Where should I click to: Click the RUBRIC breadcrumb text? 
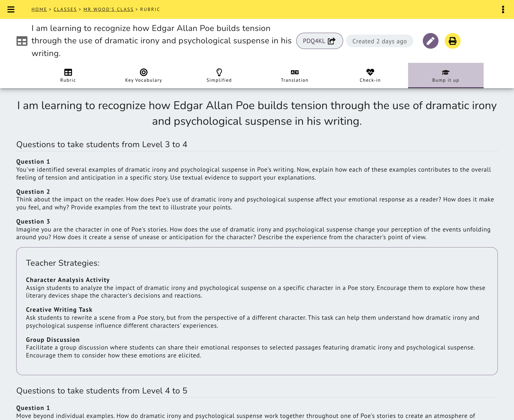150,9
